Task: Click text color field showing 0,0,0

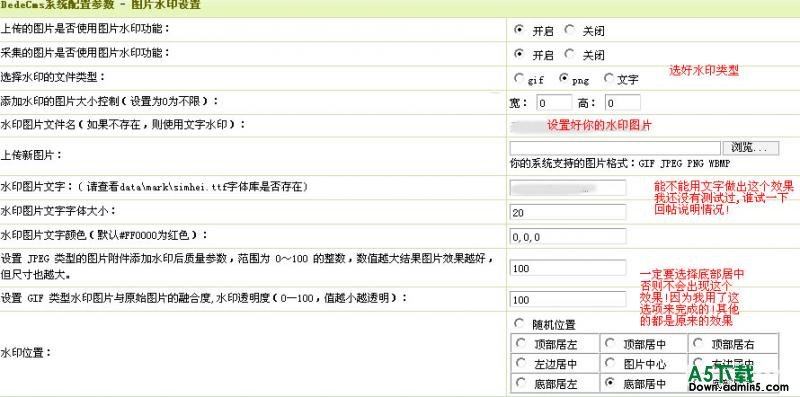Action: click(x=568, y=236)
